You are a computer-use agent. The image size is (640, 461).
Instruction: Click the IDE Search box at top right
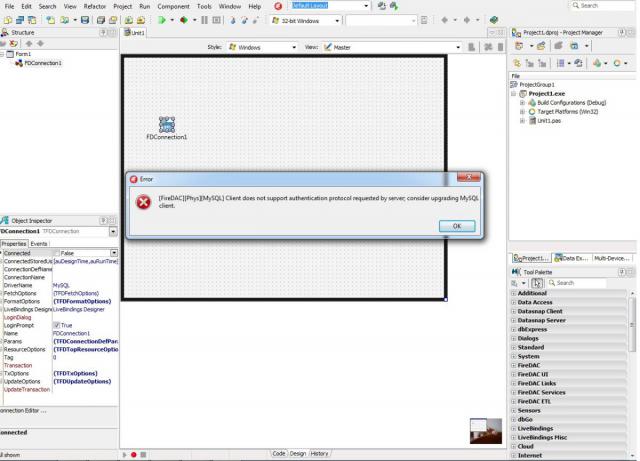602,6
